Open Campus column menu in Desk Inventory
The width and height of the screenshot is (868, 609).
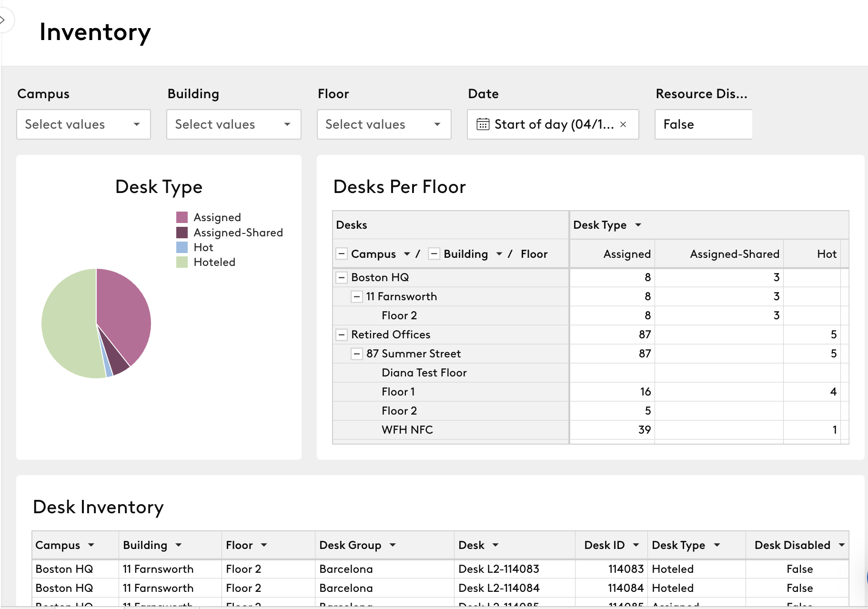(x=91, y=545)
